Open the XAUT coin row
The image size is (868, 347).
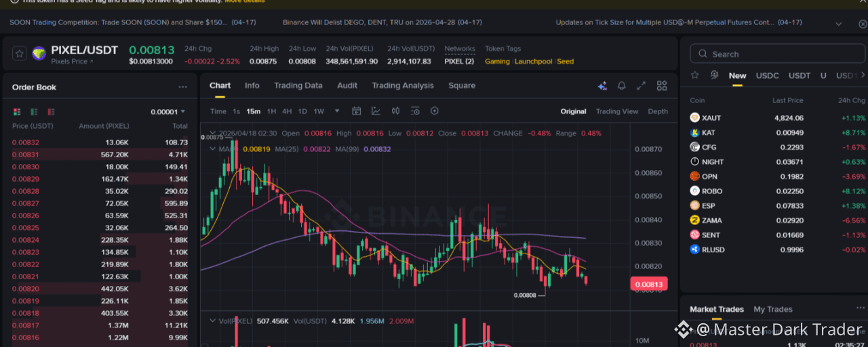(778, 118)
